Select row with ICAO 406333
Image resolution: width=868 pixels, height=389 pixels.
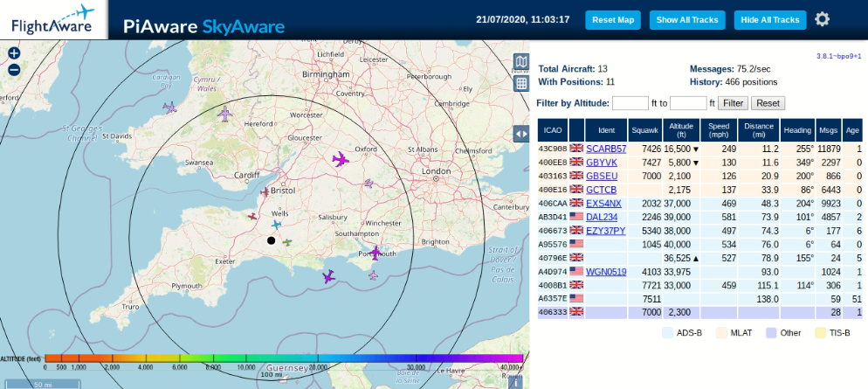point(699,313)
